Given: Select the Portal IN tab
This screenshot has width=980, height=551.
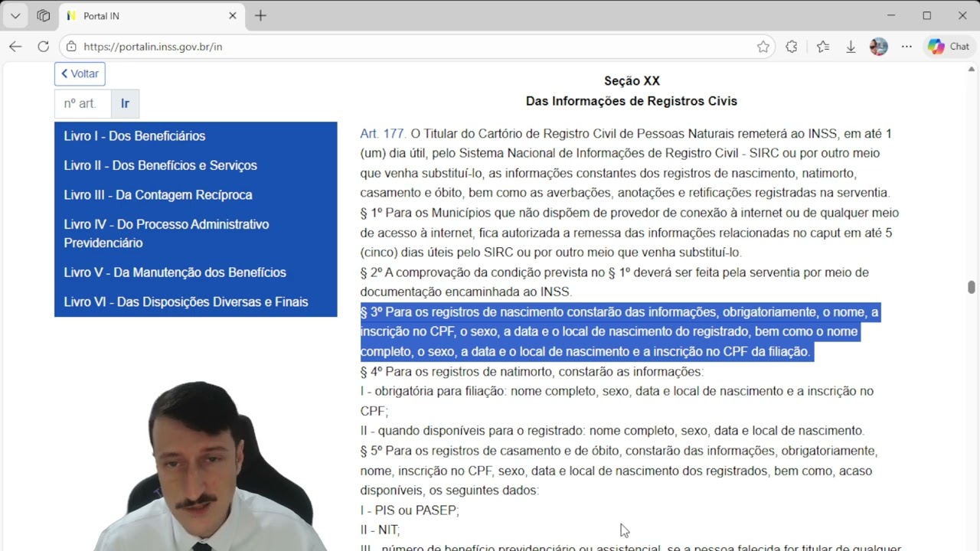Looking at the screenshot, I should pos(152,15).
